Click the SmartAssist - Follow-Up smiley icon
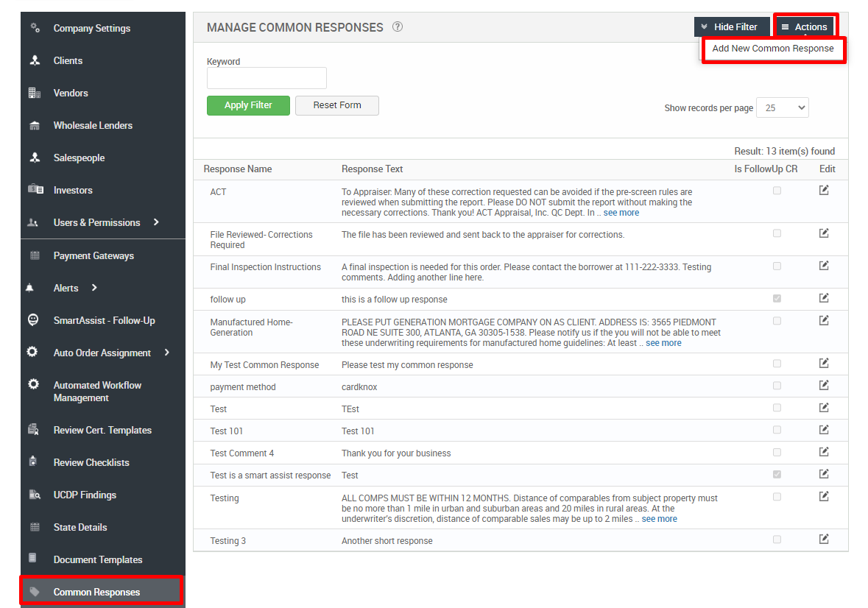Screen dimensions: 868x608 [33, 320]
